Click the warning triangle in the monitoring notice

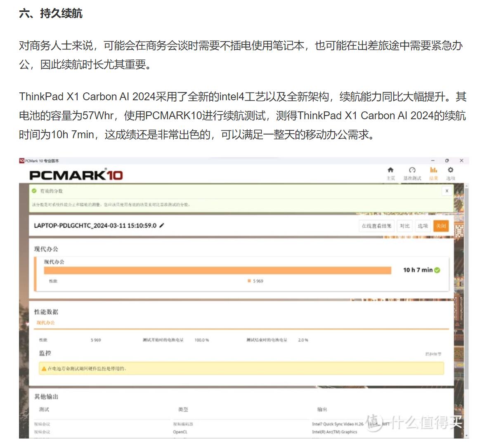point(44,368)
